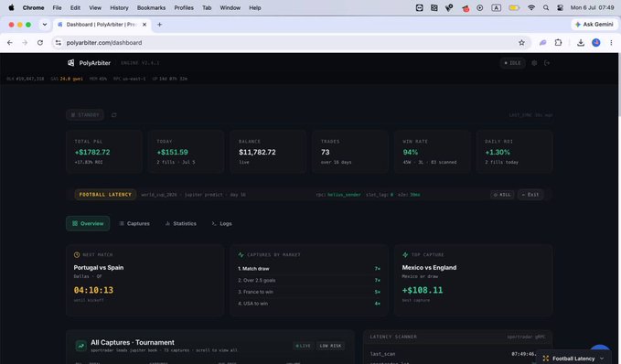Switch to the Captures tab

134,223
